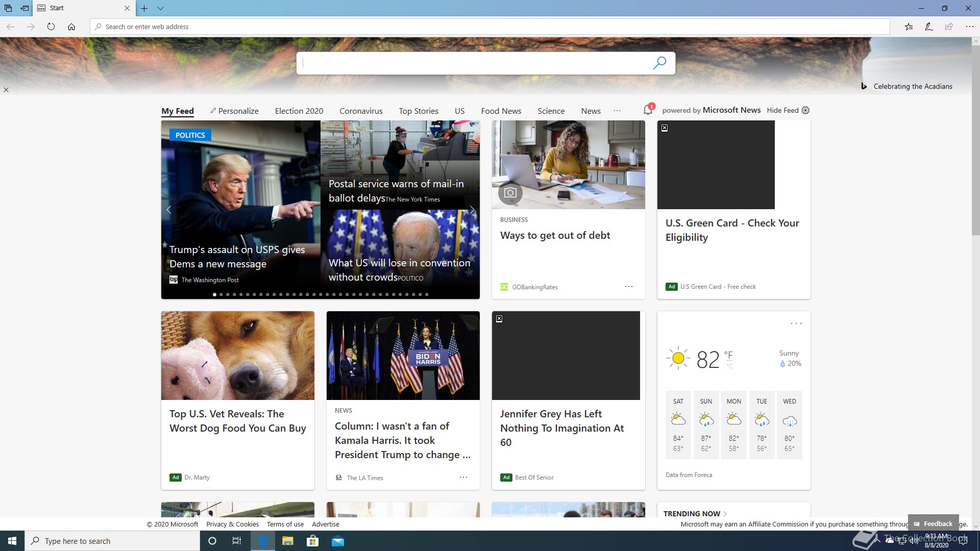Open Biden Harris podium news thumbnail
Screen dimensions: 980x551
403,356
